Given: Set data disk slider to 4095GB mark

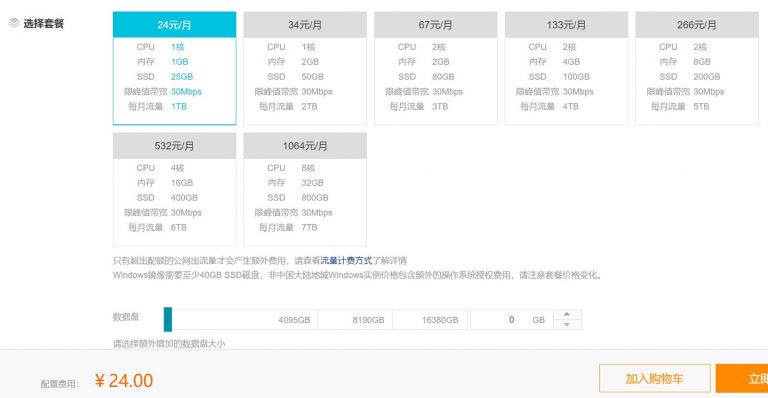Looking at the screenshot, I should 294,320.
